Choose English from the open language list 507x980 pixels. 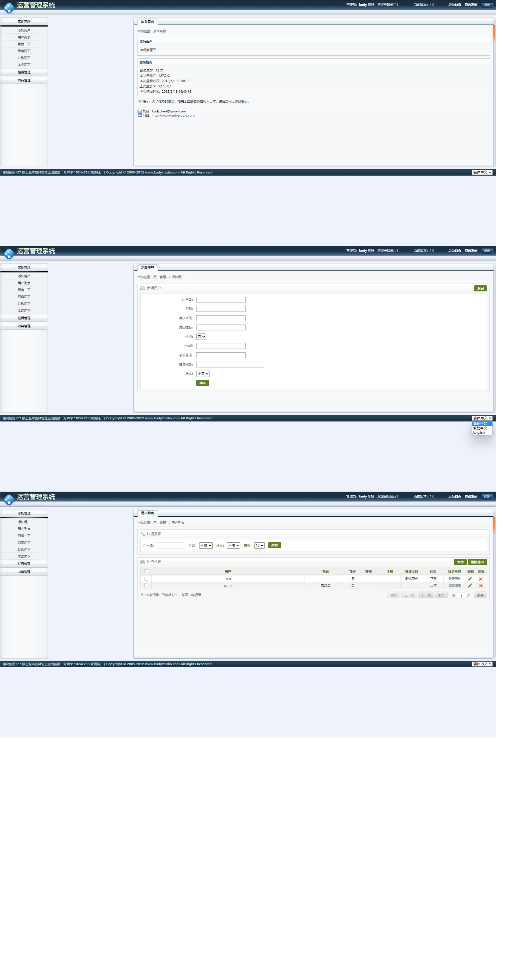pos(479,432)
